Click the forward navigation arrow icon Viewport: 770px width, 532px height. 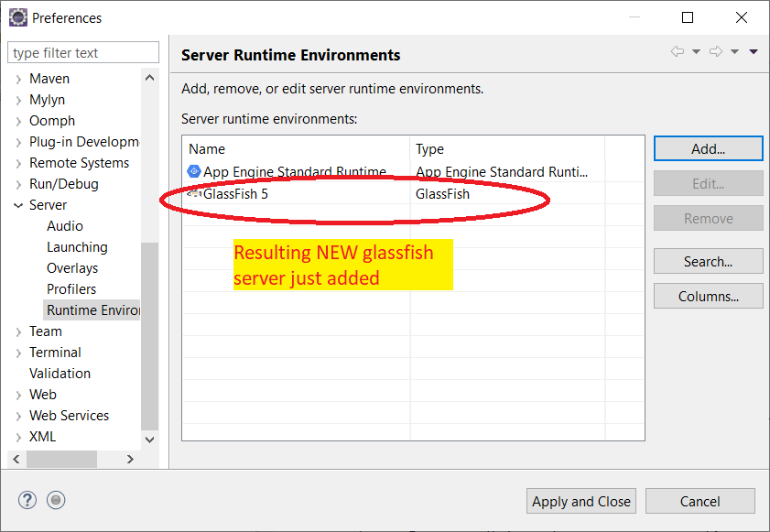pyautogui.click(x=716, y=52)
